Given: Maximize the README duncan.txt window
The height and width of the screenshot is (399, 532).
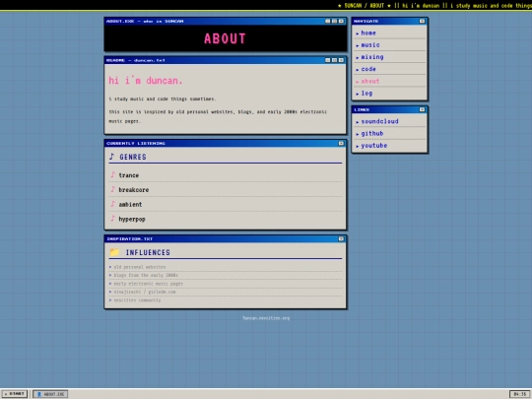Looking at the screenshot, I should tap(334, 60).
